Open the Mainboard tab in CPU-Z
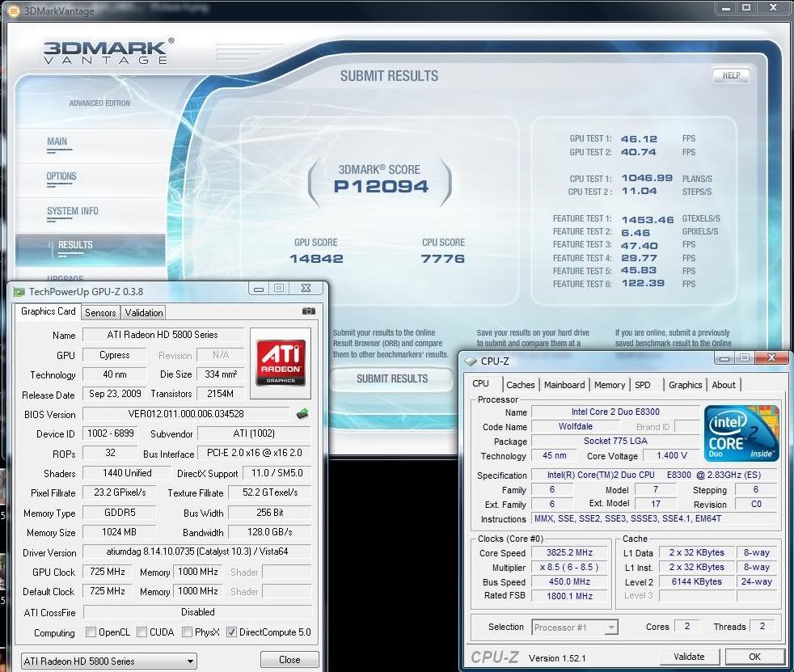The height and width of the screenshot is (672, 794). tap(564, 385)
